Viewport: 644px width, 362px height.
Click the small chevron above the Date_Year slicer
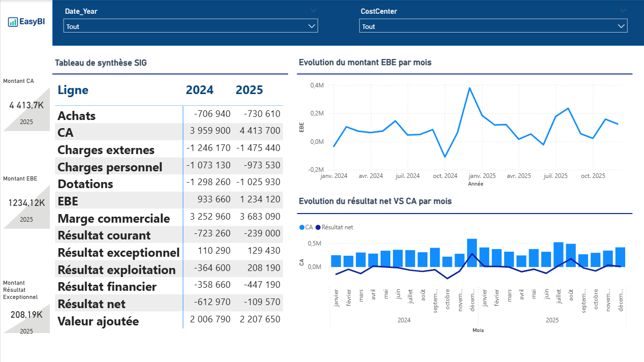[313, 10]
